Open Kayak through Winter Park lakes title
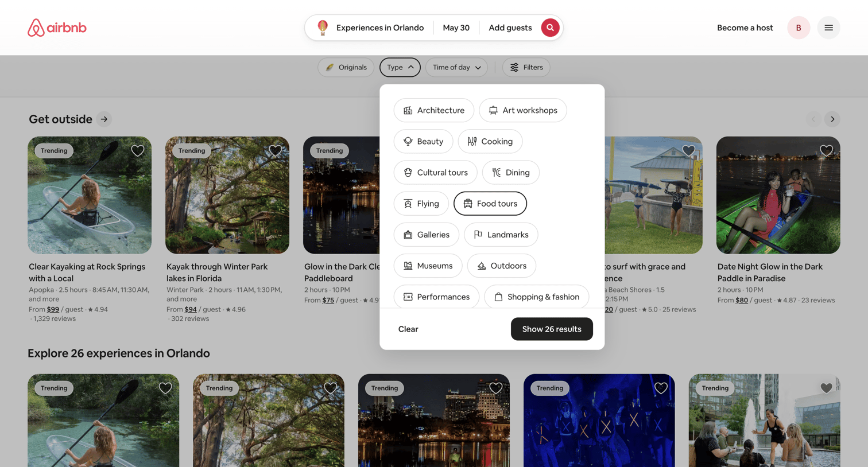 (217, 273)
